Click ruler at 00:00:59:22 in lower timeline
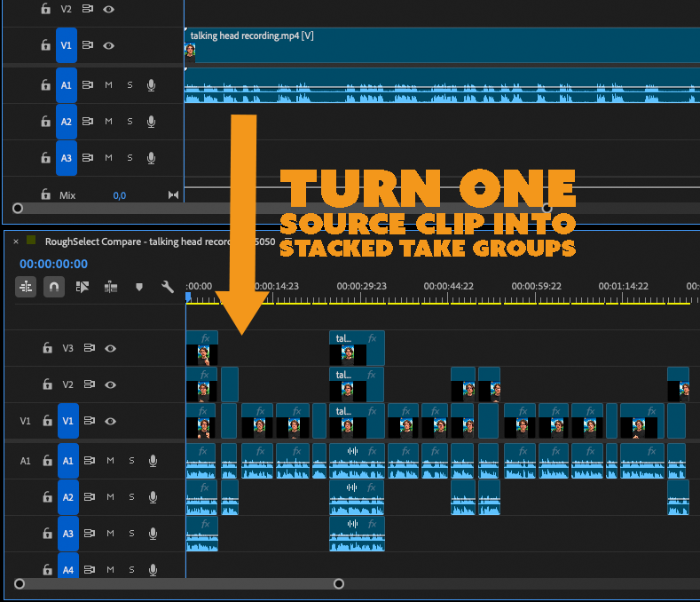This screenshot has height=602, width=700. (x=536, y=286)
